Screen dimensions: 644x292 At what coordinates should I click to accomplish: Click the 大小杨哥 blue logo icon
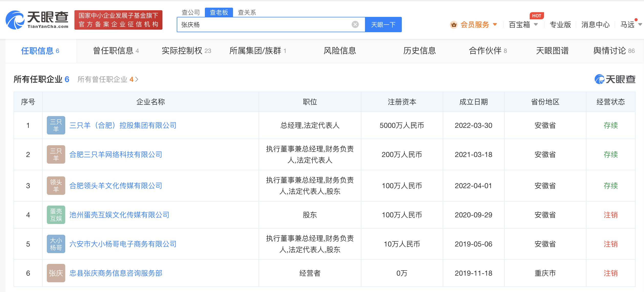click(56, 244)
